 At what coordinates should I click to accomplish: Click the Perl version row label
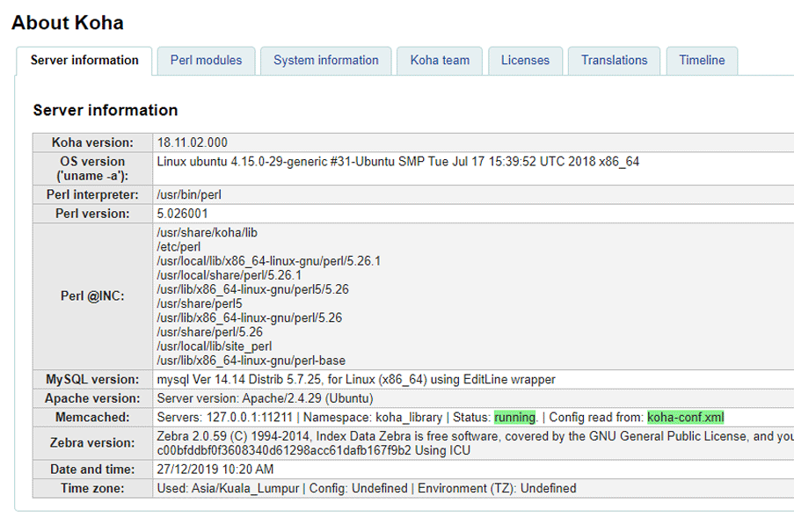coord(92,214)
